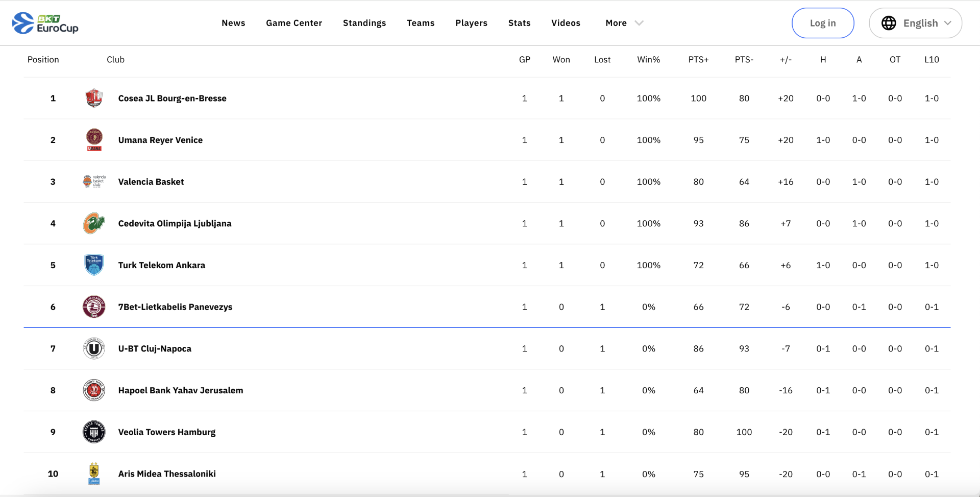The height and width of the screenshot is (497, 980).
Task: Open Hapoel Bank Yahav Jerusalem club link
Action: point(180,390)
